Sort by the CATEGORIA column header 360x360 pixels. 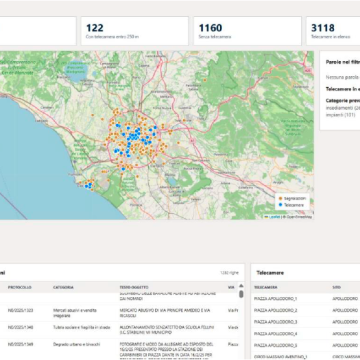click(x=63, y=287)
